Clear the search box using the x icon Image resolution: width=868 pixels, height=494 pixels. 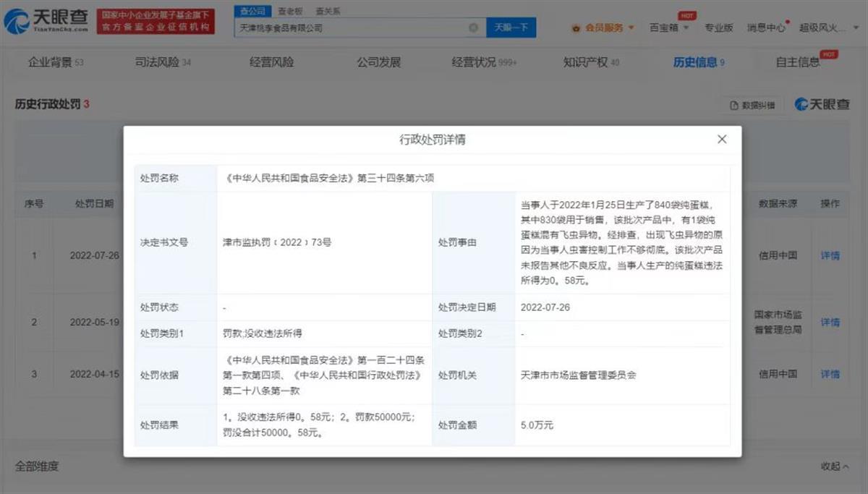[x=474, y=27]
